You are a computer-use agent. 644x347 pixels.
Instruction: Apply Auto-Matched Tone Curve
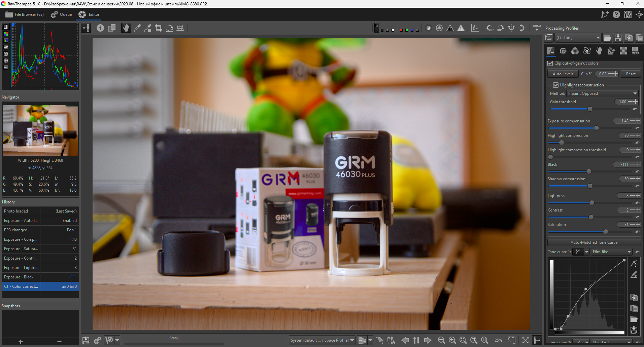coord(594,242)
